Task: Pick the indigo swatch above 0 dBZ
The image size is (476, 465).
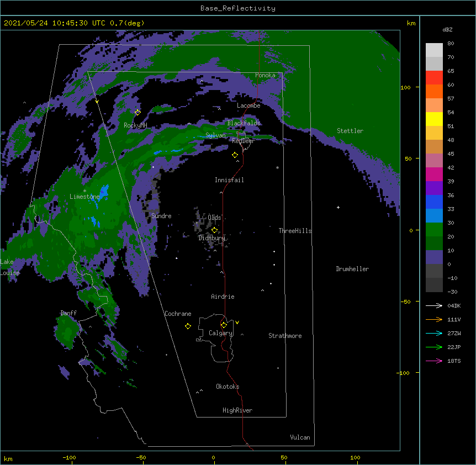Action: (434, 257)
